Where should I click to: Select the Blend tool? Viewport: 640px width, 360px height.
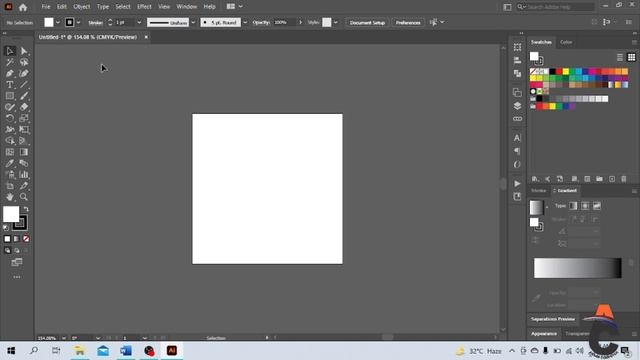tap(24, 163)
